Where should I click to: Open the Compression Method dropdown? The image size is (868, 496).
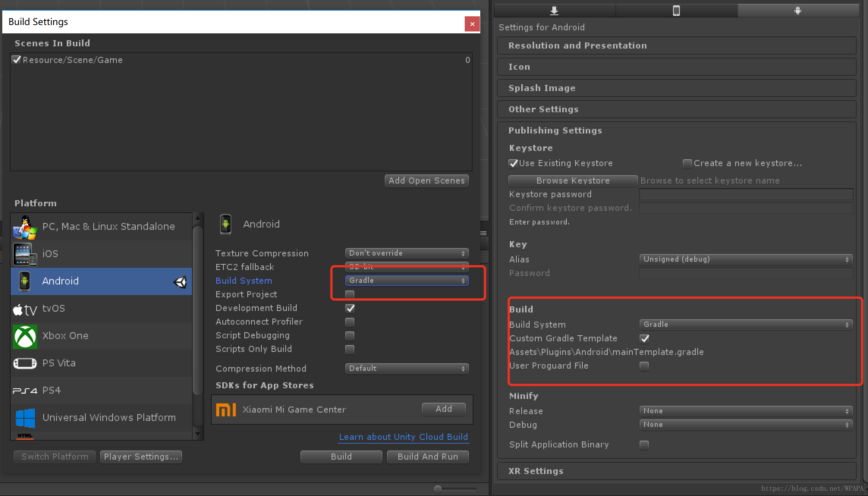pyautogui.click(x=407, y=369)
